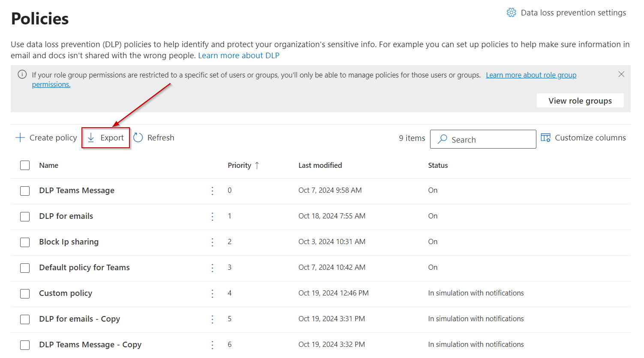This screenshot has height=358, width=644.
Task: Open the ellipsis menu for DLP Teams Message
Action: (212, 191)
